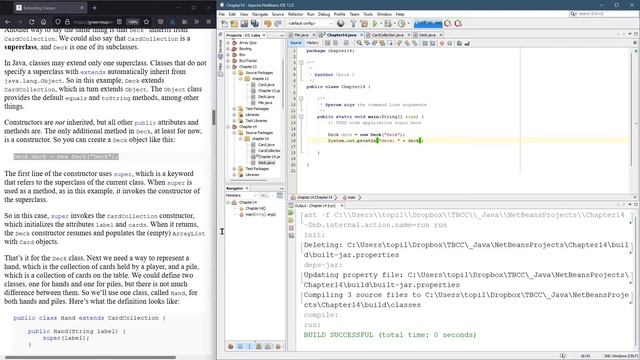Click the blue memory usage bar in toolbar
Viewport: 640px width, 360px height.
[428, 24]
